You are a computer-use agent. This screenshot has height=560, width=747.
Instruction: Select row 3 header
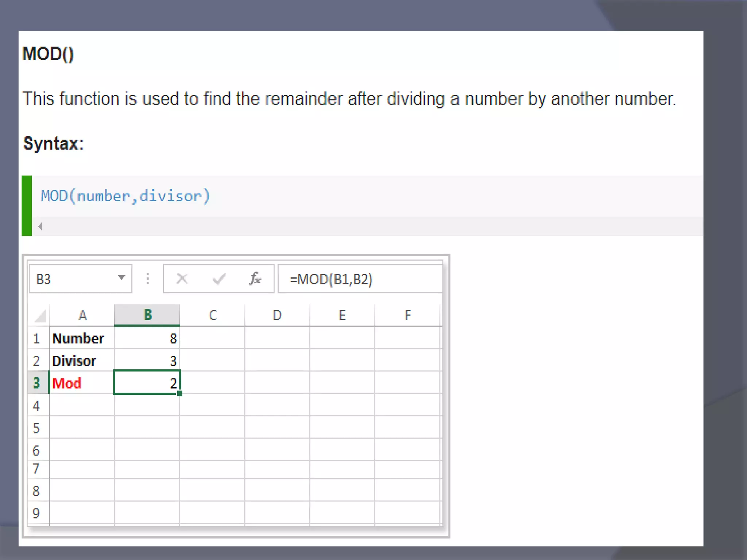36,383
